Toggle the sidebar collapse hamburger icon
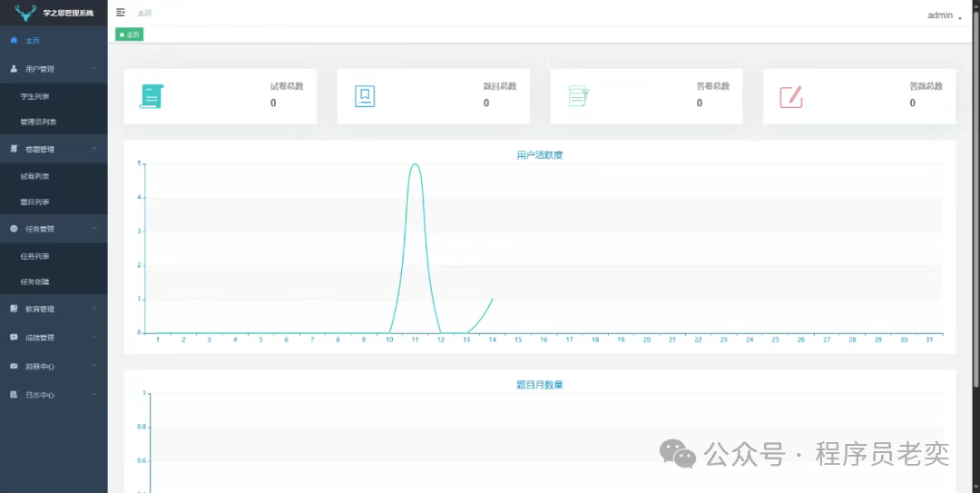This screenshot has height=493, width=980. tap(121, 13)
